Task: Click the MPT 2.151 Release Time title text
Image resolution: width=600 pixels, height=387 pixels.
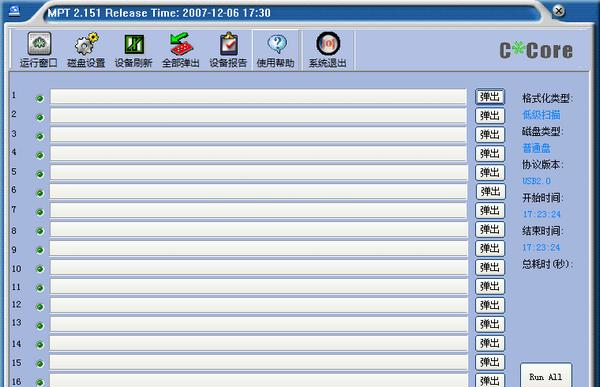Action: point(159,13)
